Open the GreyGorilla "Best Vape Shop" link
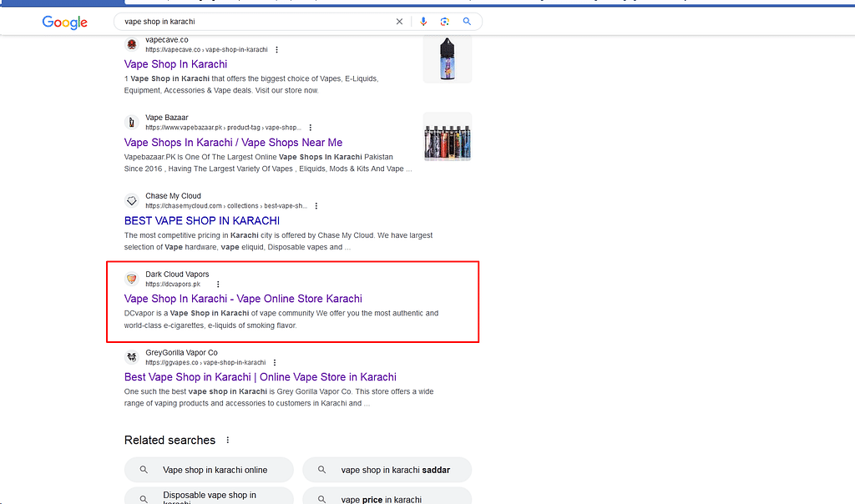The width and height of the screenshot is (855, 504). coord(260,377)
